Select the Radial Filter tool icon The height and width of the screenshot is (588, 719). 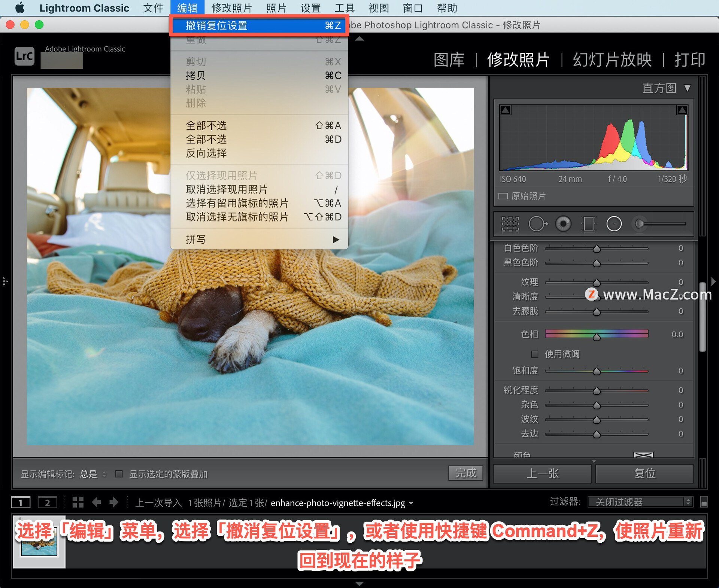tap(614, 224)
